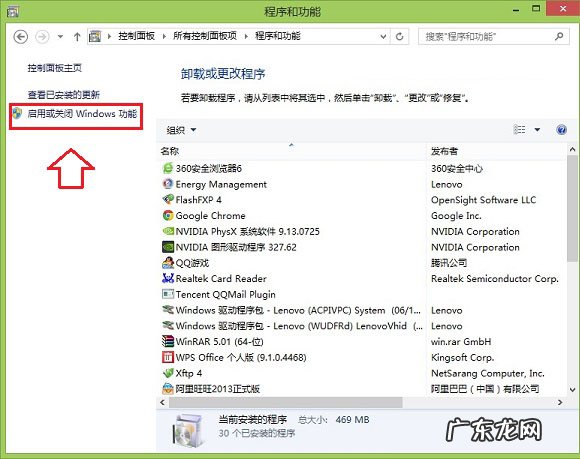Viewport: 580px width, 459px height.
Task: Click publisher NetSarang Computer, Inc.
Action: [x=488, y=373]
